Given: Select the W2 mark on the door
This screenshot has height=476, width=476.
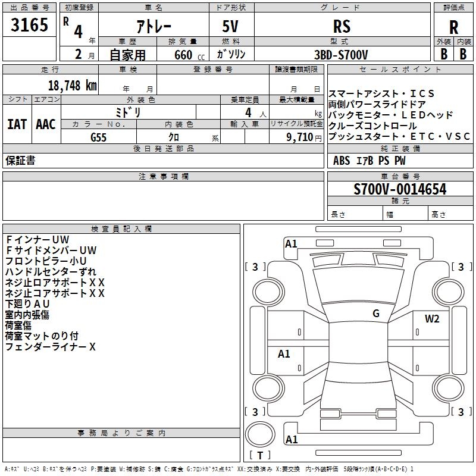Looking at the screenshot, I should click(x=432, y=318).
